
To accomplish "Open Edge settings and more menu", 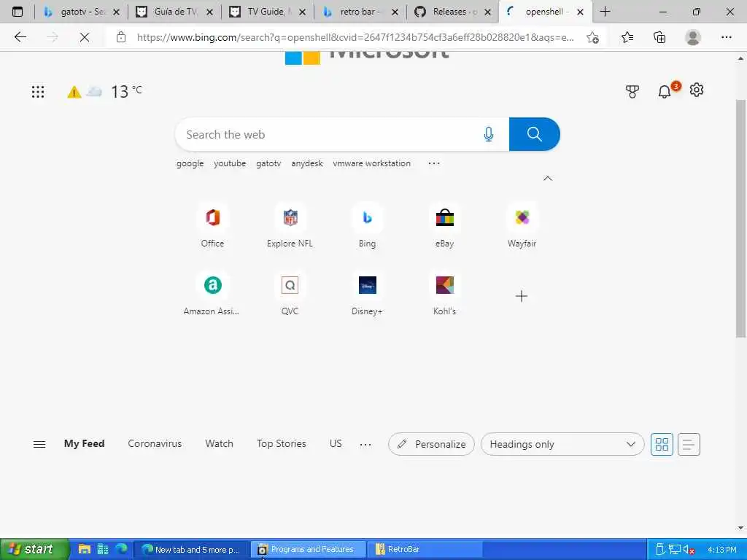I will tap(726, 37).
